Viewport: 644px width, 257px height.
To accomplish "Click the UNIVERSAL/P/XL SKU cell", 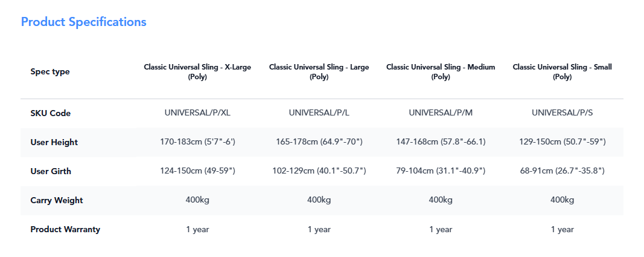I will tap(197, 112).
